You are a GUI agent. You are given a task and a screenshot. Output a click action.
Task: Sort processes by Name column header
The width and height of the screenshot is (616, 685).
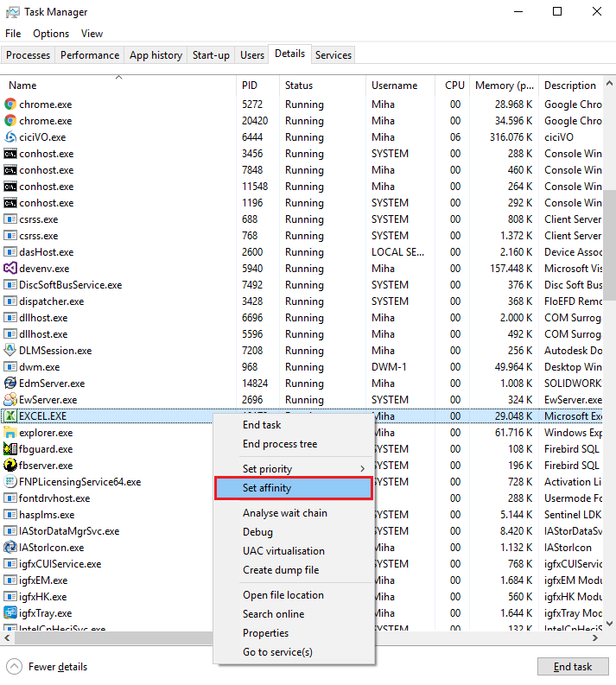point(23,86)
